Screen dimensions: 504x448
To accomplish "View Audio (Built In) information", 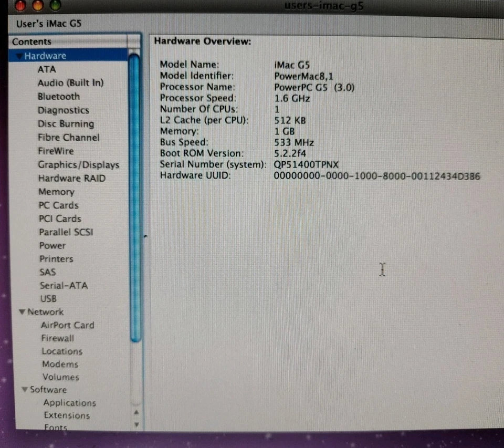I will (x=70, y=82).
